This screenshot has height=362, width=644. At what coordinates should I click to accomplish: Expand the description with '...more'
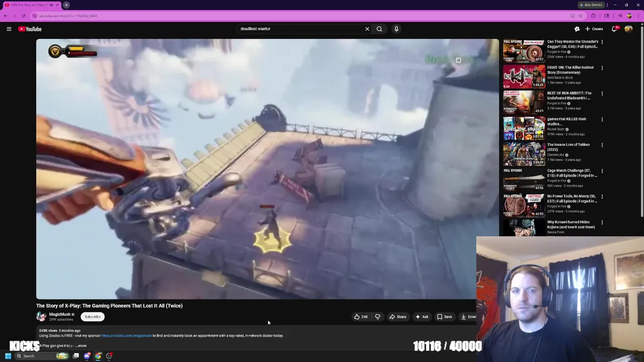click(82, 345)
